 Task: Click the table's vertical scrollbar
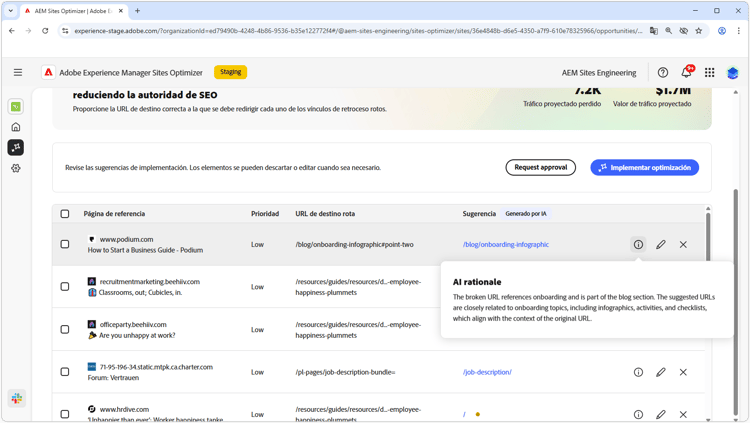[708, 237]
